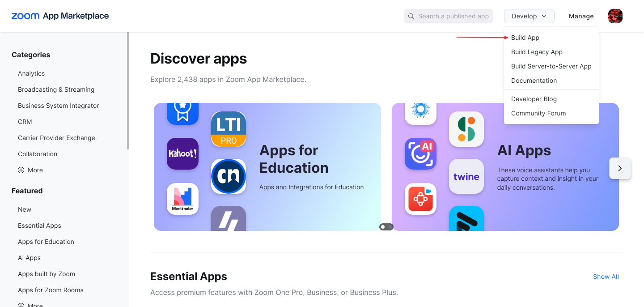Viewport: 644px width, 307px height.
Task: Click the blue cn circle app icon
Action: point(229,176)
